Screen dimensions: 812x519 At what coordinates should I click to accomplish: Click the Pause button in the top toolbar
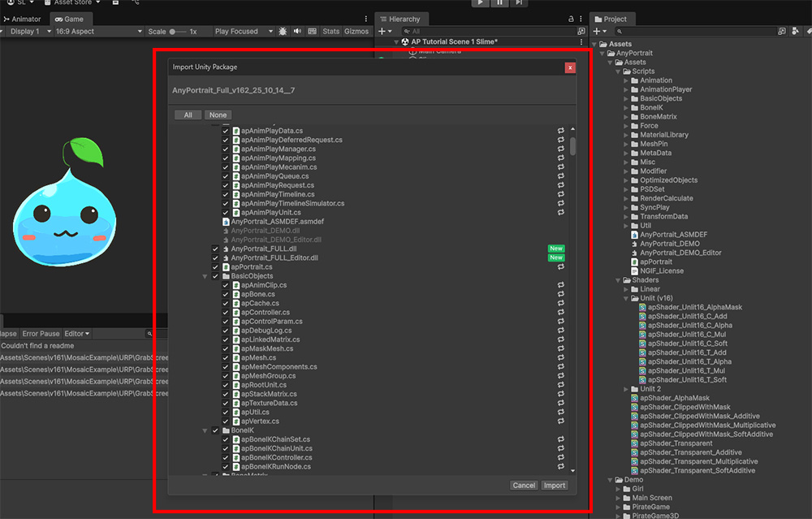[499, 3]
